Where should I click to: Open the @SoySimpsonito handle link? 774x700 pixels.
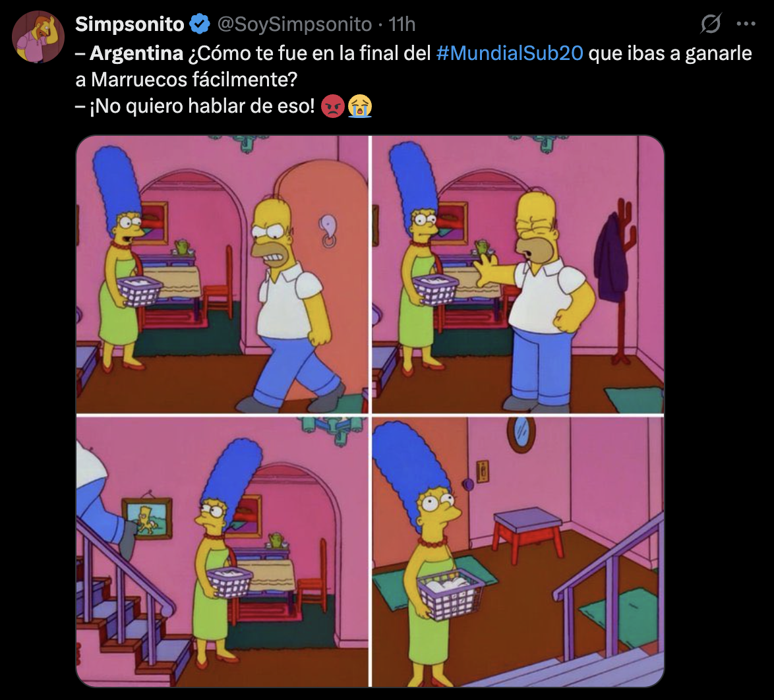295,24
